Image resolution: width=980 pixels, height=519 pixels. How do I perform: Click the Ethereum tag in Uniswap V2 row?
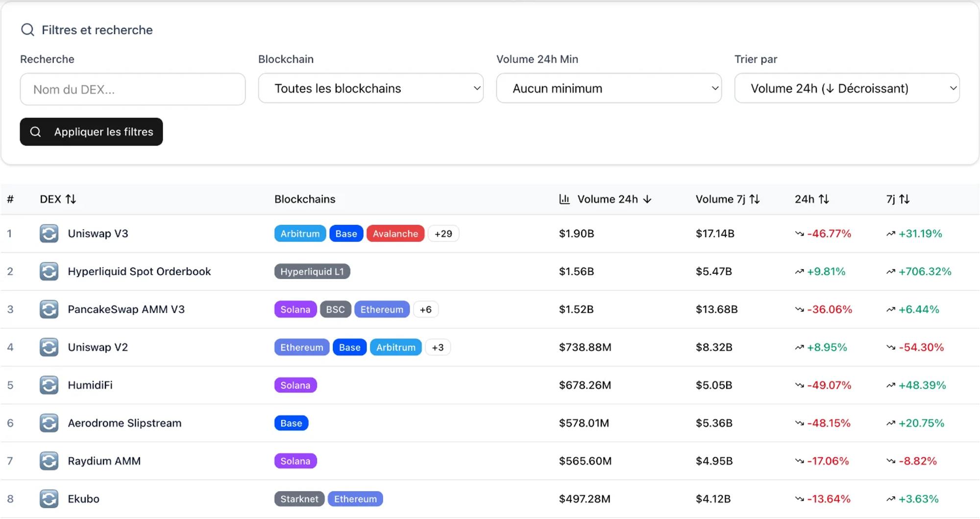click(x=302, y=347)
